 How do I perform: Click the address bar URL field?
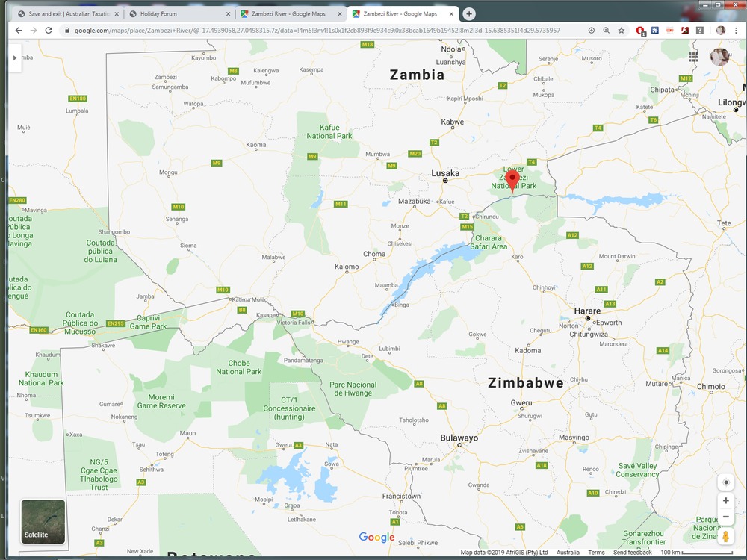point(321,31)
